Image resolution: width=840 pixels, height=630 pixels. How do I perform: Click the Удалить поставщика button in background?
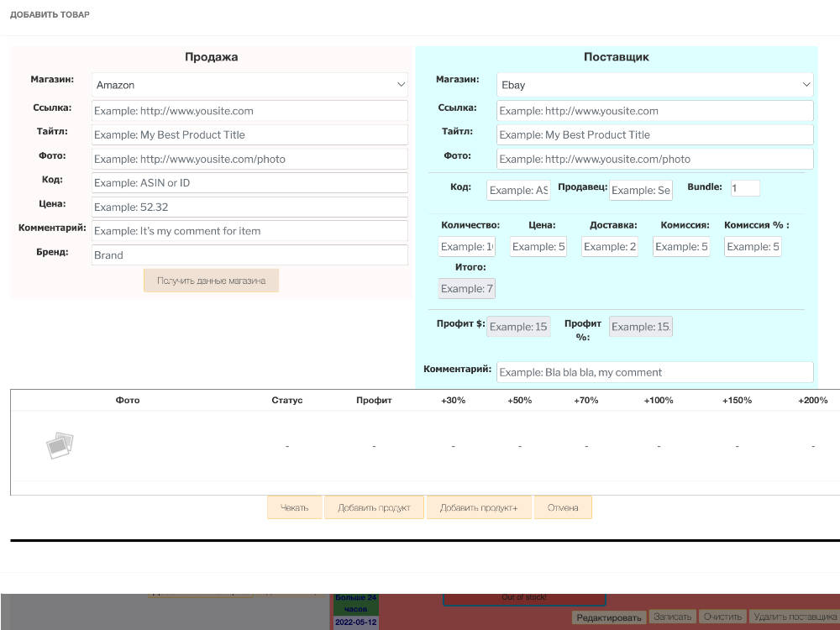click(x=795, y=617)
